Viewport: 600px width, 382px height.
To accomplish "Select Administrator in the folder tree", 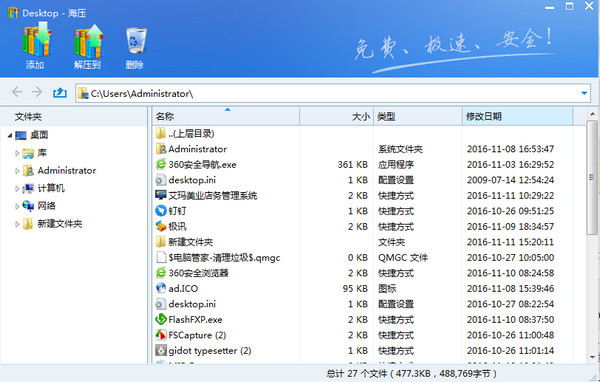I will point(67,170).
